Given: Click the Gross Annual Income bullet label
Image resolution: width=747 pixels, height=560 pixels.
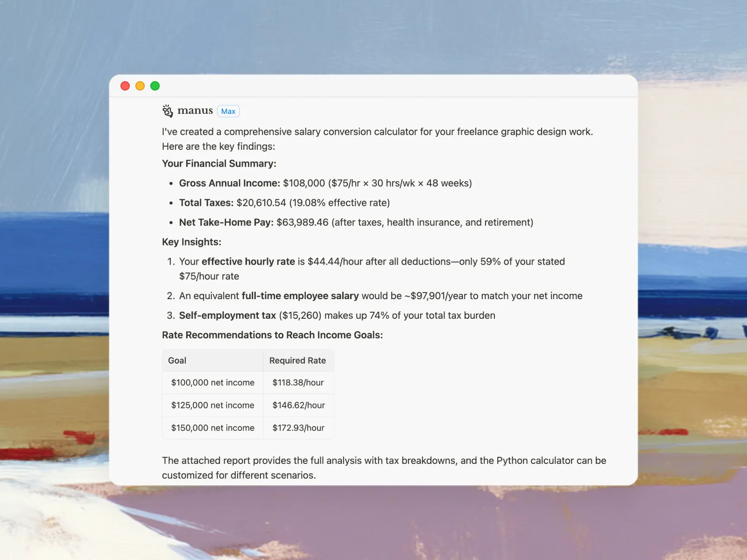Looking at the screenshot, I should pos(229,183).
